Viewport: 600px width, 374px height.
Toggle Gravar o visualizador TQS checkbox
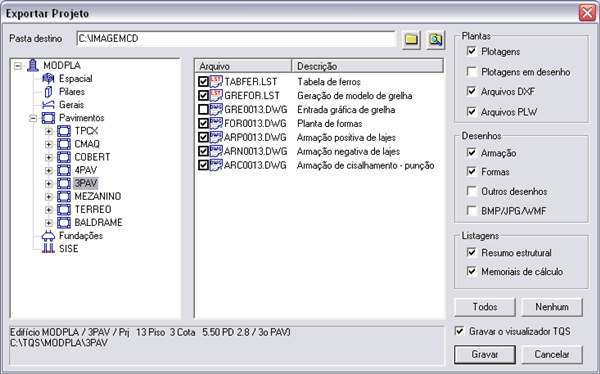point(460,331)
